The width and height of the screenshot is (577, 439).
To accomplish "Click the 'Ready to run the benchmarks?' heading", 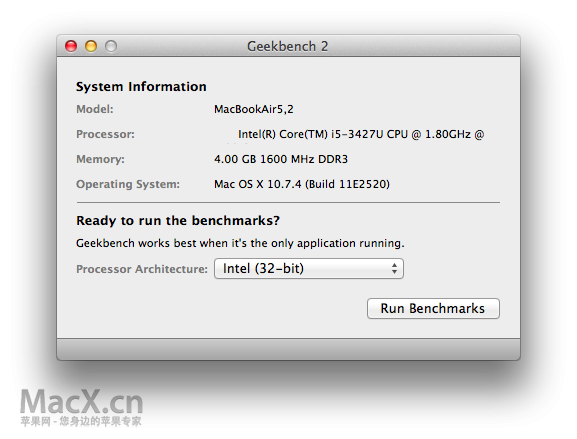I will (178, 220).
